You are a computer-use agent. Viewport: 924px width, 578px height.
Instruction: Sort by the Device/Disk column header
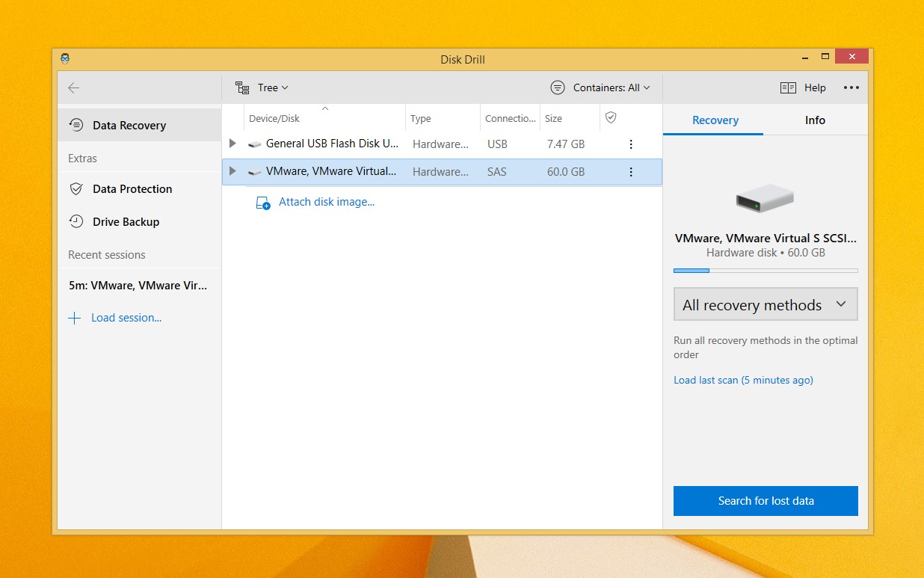(x=324, y=118)
